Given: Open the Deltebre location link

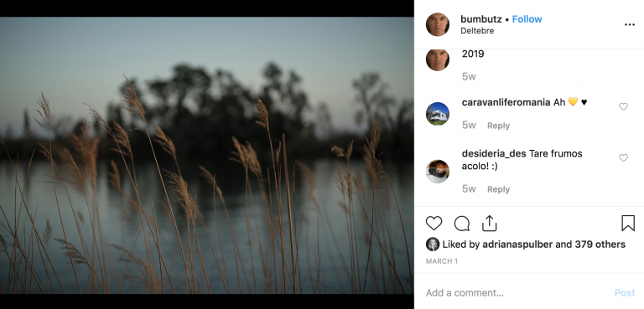Looking at the screenshot, I should [477, 31].
